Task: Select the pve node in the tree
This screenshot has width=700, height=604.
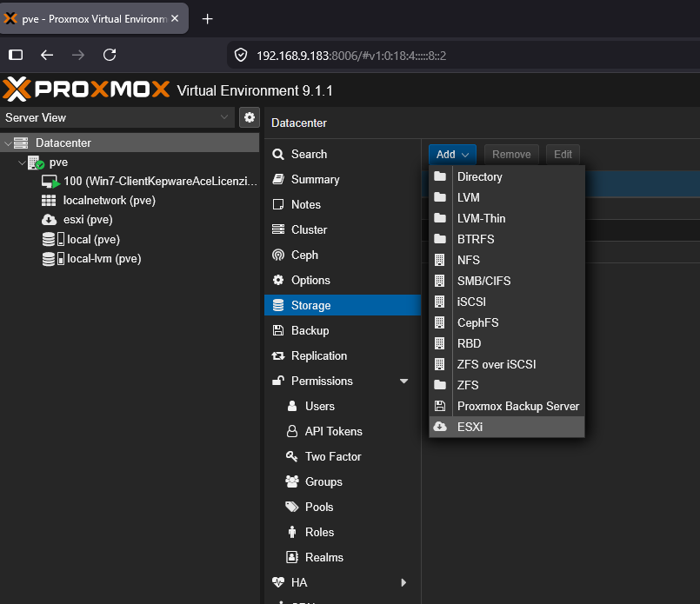Action: (x=58, y=163)
